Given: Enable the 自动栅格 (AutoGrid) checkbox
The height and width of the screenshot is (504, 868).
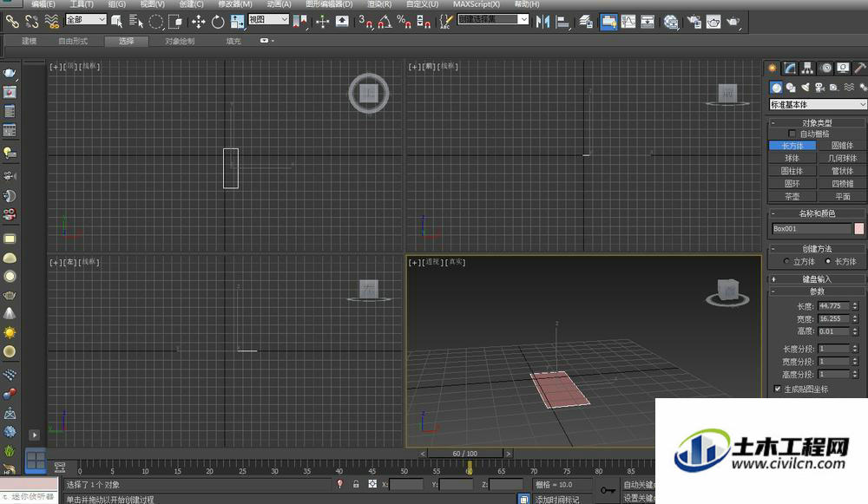Looking at the screenshot, I should [792, 134].
